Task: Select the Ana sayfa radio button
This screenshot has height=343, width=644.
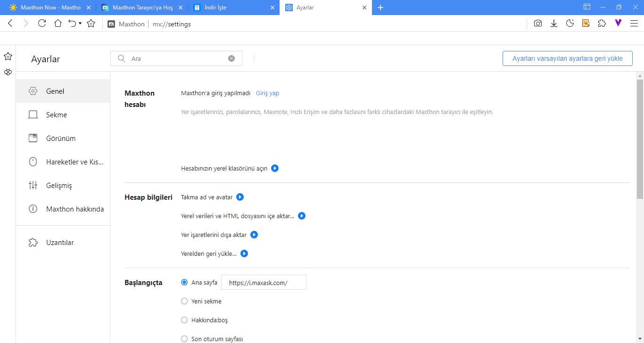Action: (x=184, y=282)
